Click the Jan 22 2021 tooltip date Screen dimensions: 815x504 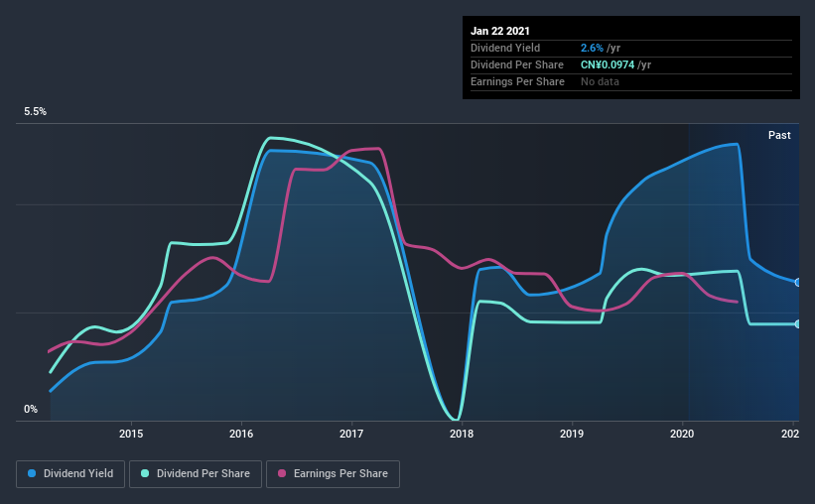coord(500,31)
